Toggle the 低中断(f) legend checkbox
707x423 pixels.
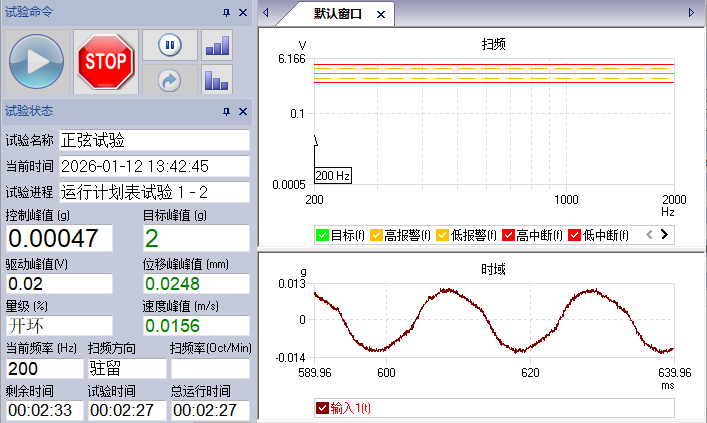coord(575,235)
